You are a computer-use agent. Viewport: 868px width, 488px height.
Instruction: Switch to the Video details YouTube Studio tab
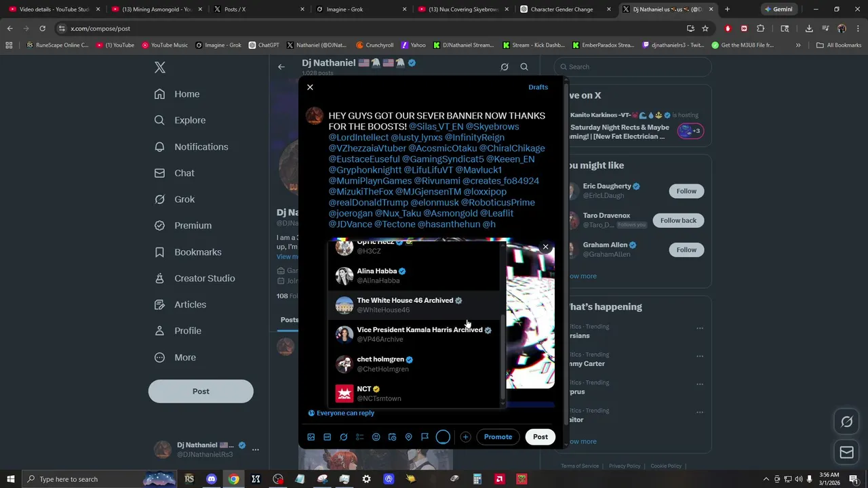53,9
